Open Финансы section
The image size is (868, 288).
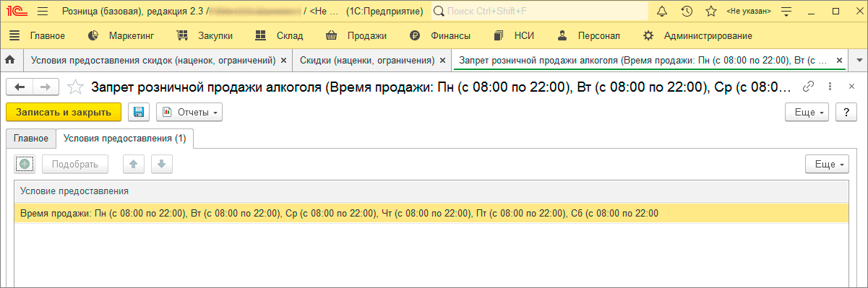click(x=450, y=35)
